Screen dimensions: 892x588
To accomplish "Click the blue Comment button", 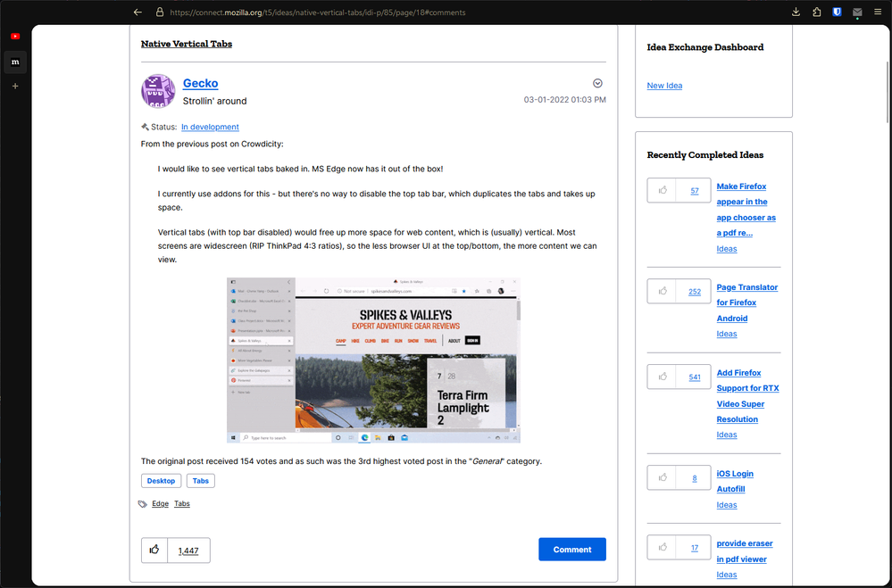I will coord(572,550).
